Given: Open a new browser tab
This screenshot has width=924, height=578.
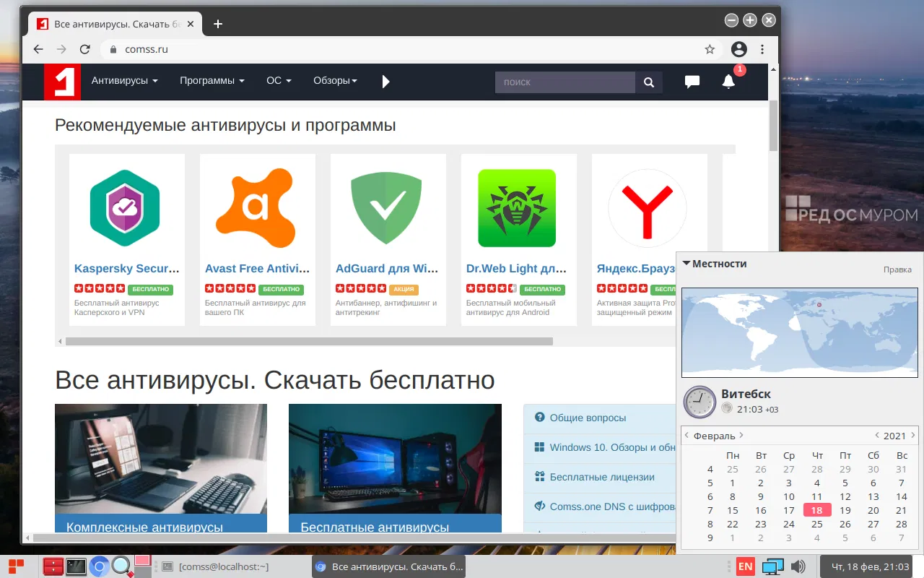Looking at the screenshot, I should [218, 24].
